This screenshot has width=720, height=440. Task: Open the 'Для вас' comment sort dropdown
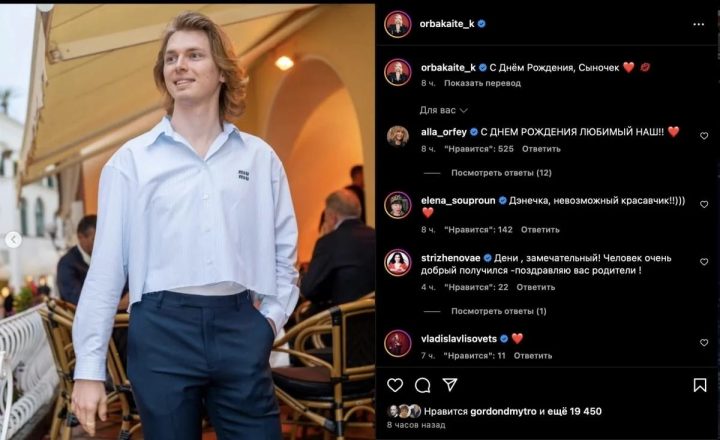tap(444, 110)
